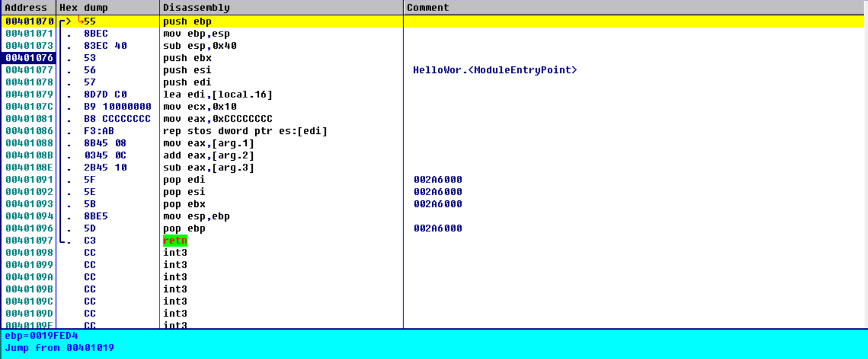Click the 'add eax,[arg.2]' instruction
Image resolution: width=868 pixels, height=359 pixels.
[x=208, y=155]
